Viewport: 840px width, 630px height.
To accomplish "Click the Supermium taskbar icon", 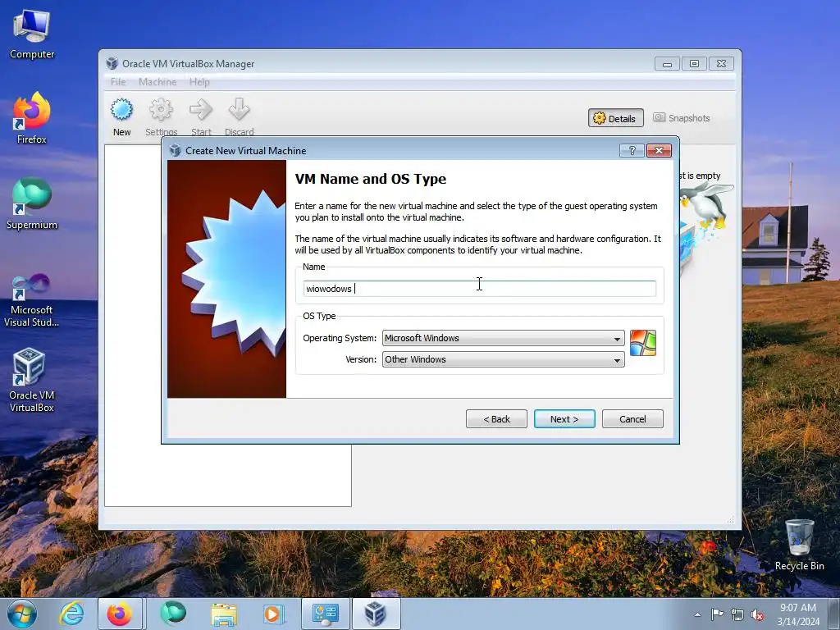I will pyautogui.click(x=173, y=614).
